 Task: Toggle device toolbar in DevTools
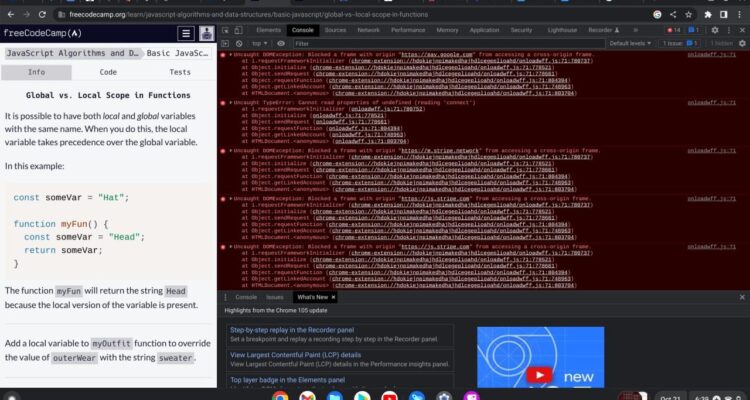point(238,30)
